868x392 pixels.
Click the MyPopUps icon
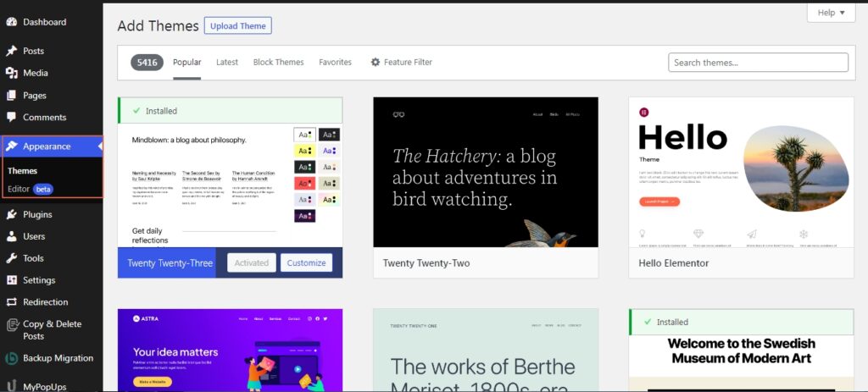12,386
